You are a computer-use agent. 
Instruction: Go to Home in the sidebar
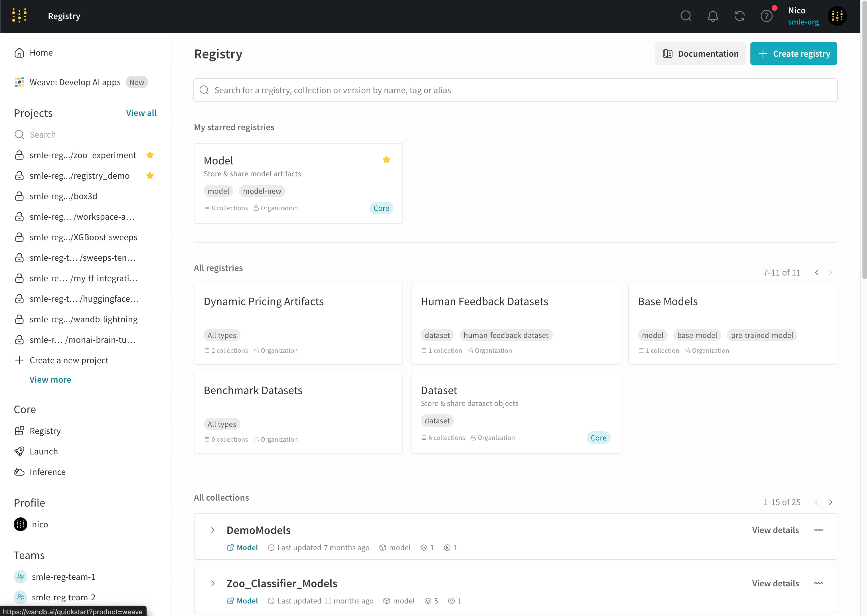[41, 53]
